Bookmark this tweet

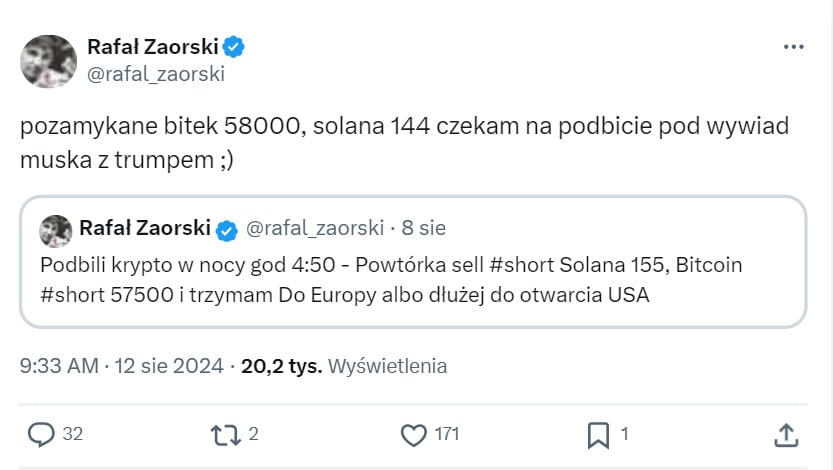point(598,434)
